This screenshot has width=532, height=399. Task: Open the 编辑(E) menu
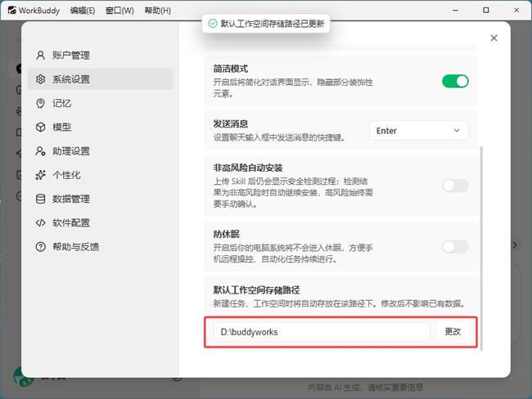click(x=83, y=11)
